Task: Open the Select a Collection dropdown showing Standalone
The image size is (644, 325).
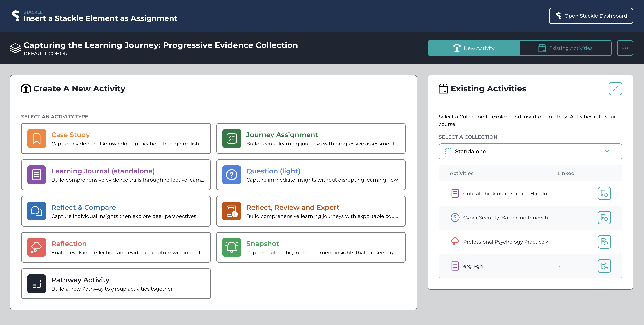Action: [x=530, y=151]
